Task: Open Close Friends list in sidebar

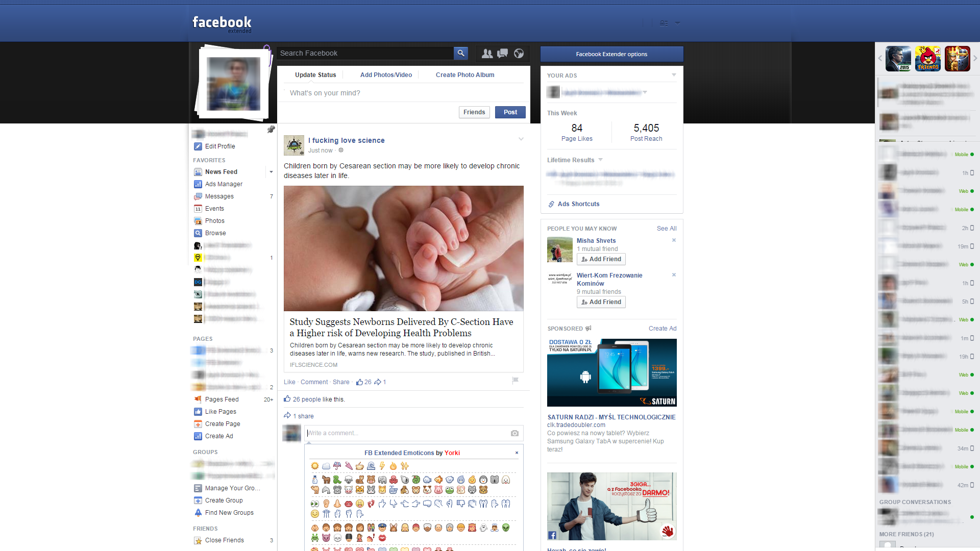Action: tap(225, 540)
